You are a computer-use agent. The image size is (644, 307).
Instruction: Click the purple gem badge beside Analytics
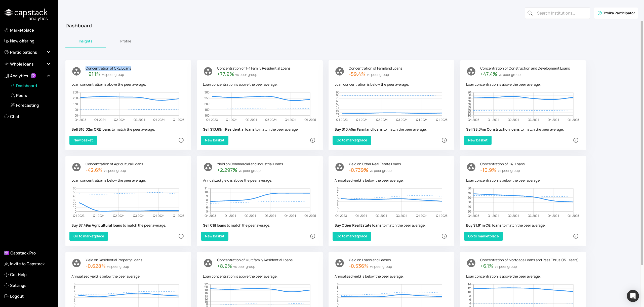[33, 76]
